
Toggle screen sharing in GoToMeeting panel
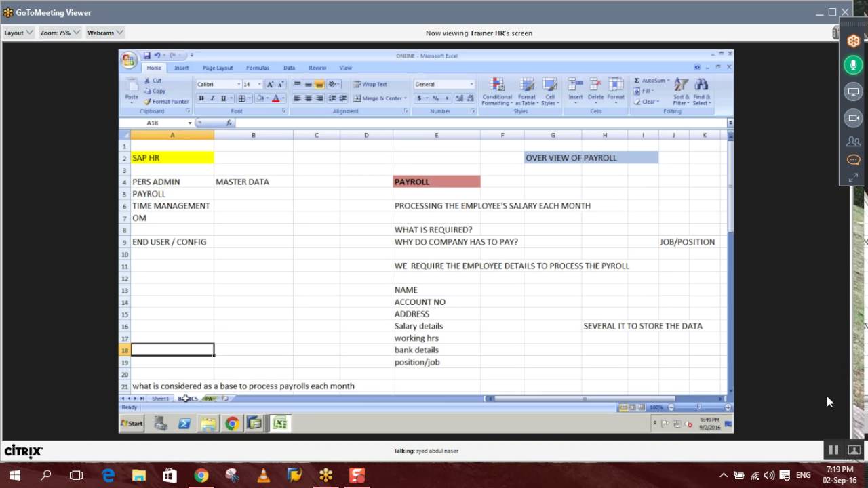(x=853, y=91)
